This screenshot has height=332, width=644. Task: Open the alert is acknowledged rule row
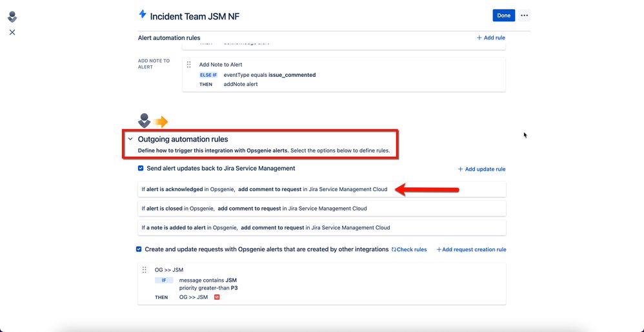[322, 189]
